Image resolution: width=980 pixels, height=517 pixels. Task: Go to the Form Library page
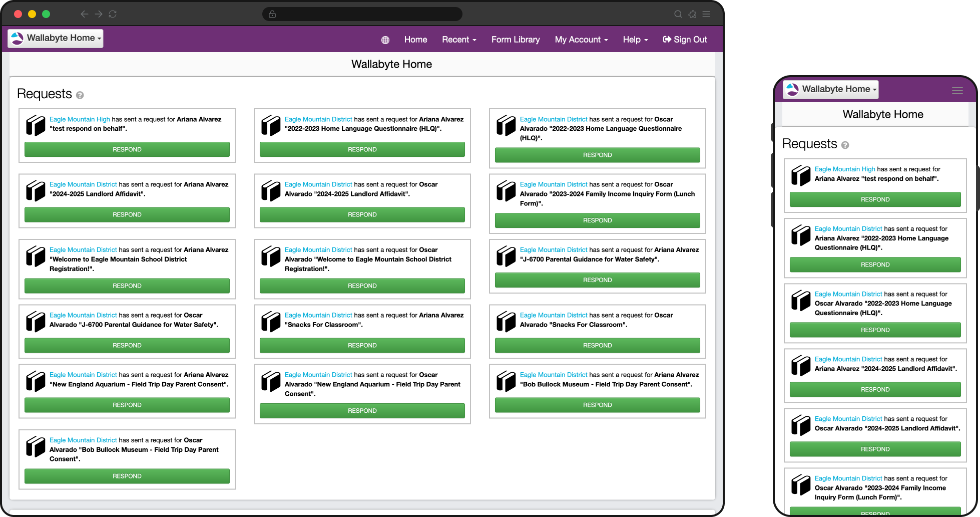(x=515, y=40)
